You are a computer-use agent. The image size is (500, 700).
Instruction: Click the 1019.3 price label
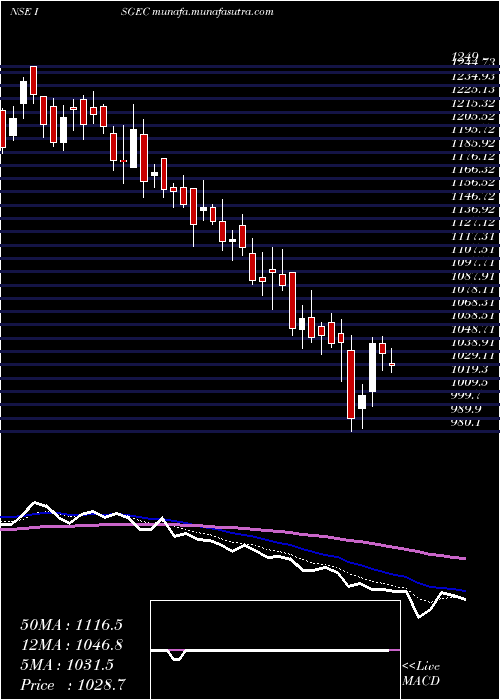[469, 369]
